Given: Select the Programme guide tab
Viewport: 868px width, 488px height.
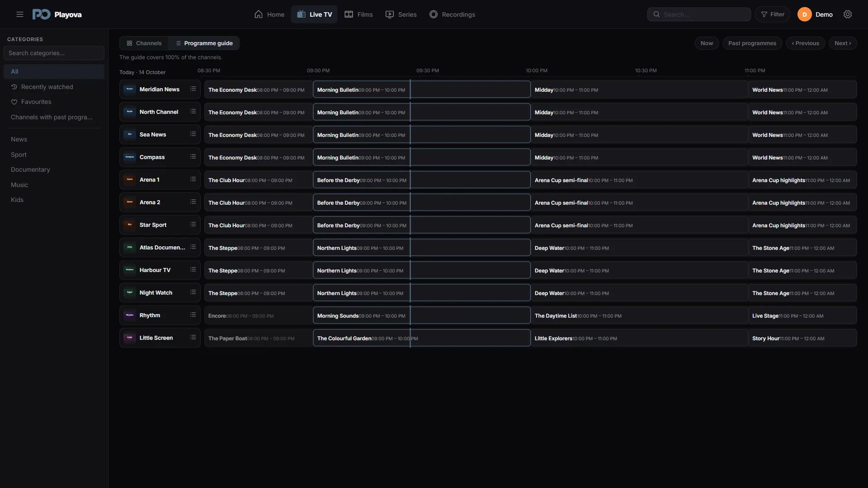Looking at the screenshot, I should pyautogui.click(x=204, y=43).
